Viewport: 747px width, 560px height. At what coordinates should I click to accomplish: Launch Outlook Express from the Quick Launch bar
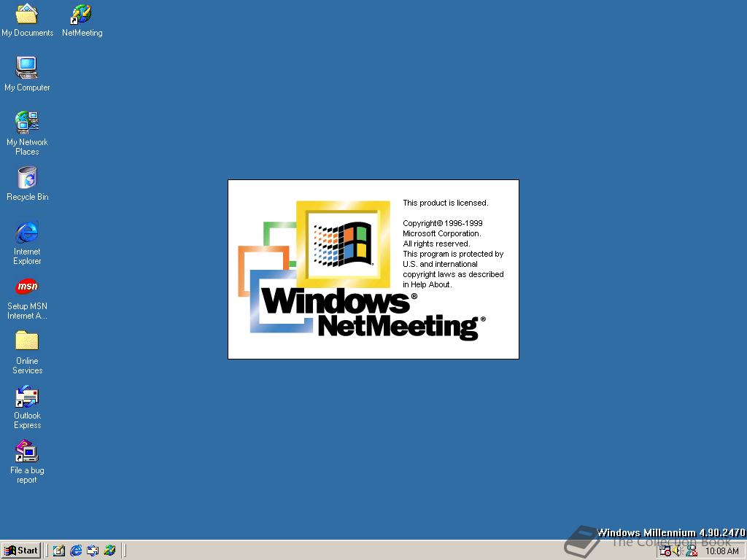pos(93,551)
